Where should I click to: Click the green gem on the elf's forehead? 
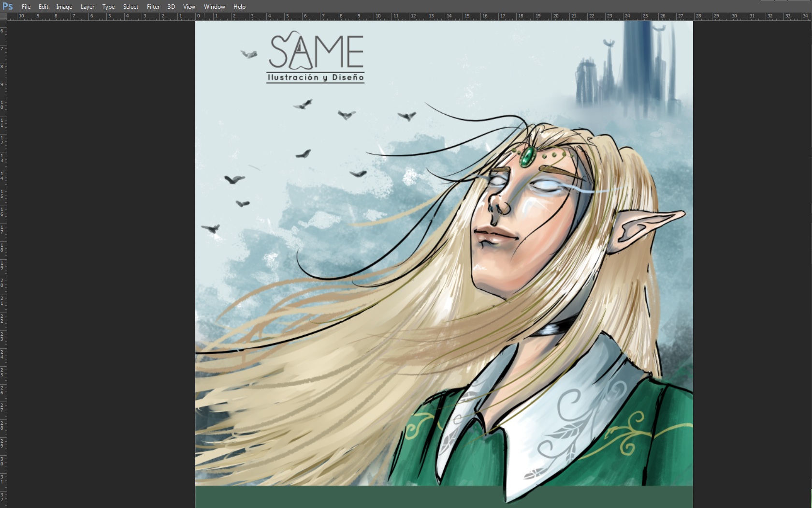527,156
